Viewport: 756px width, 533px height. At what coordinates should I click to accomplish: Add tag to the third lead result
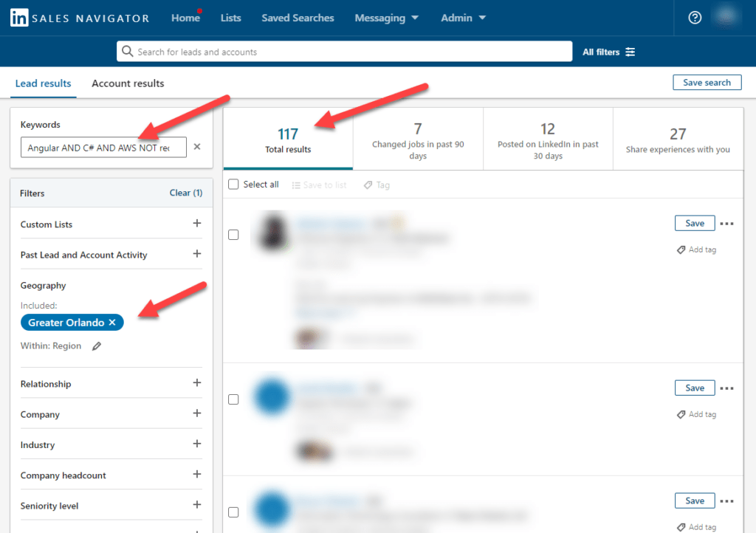pyautogui.click(x=697, y=527)
